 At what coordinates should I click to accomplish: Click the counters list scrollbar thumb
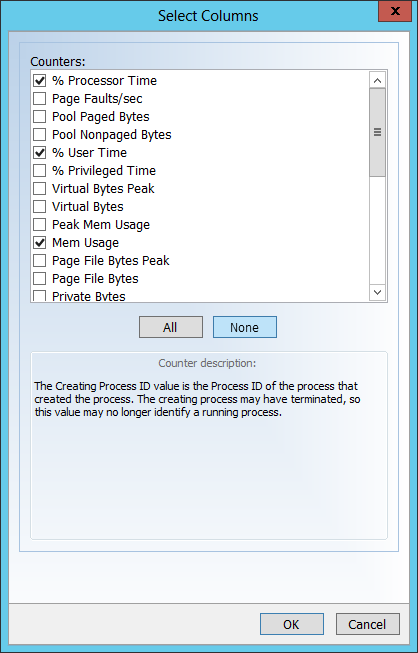click(378, 132)
